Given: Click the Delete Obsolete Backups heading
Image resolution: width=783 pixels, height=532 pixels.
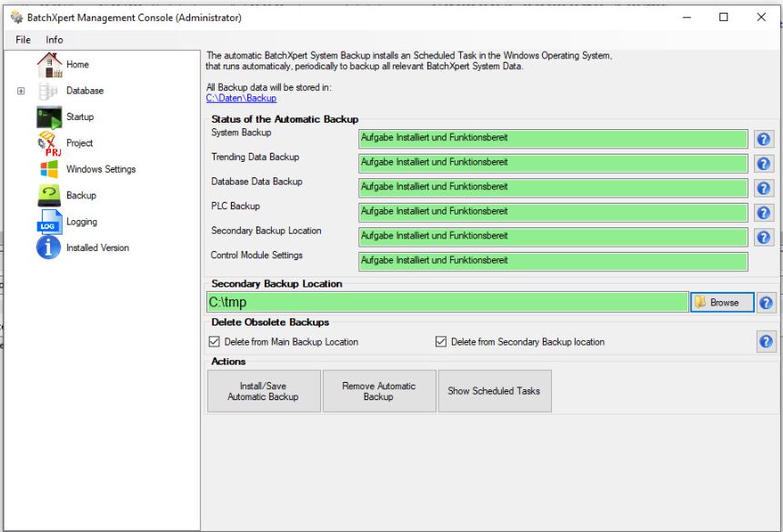Looking at the screenshot, I should tap(270, 322).
